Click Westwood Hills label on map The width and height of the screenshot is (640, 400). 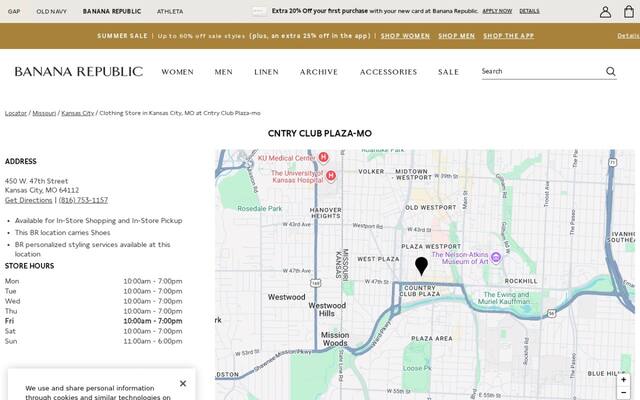click(x=327, y=309)
